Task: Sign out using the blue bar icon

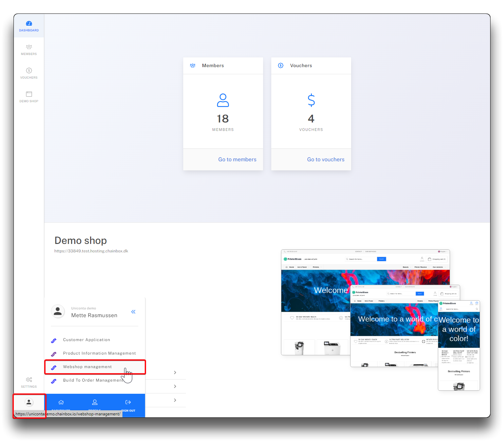Action: point(128,403)
